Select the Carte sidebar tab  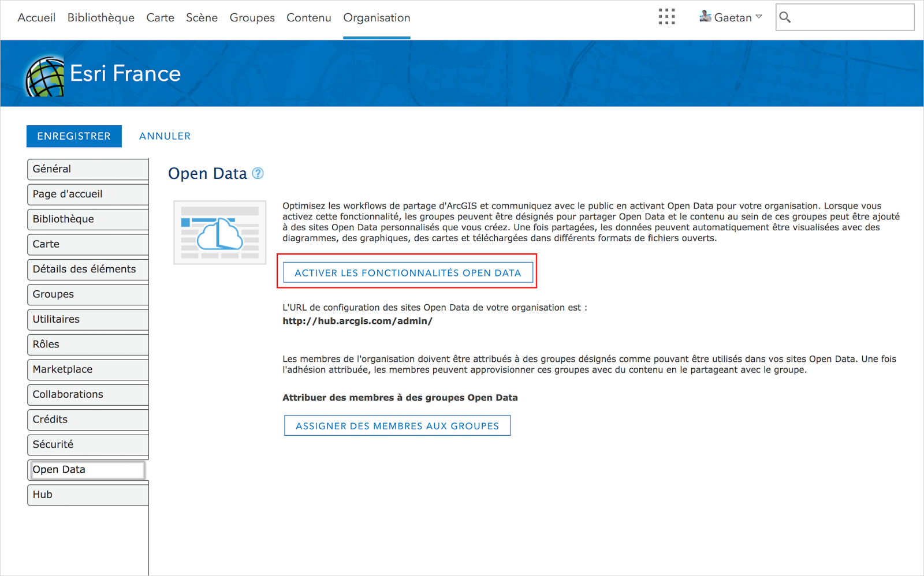point(88,244)
